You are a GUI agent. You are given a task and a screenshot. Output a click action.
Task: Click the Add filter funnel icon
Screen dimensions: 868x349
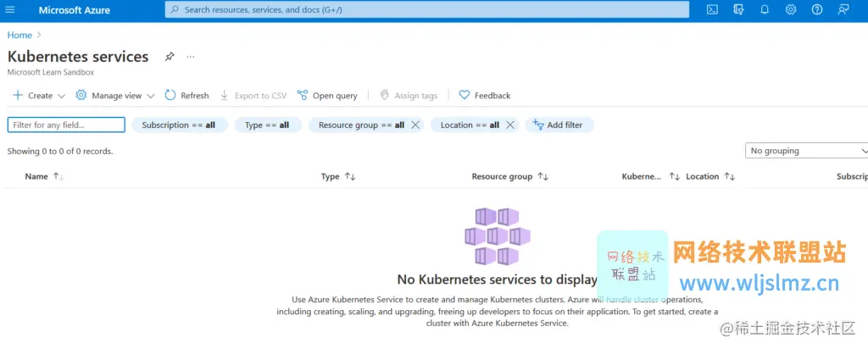pos(538,125)
